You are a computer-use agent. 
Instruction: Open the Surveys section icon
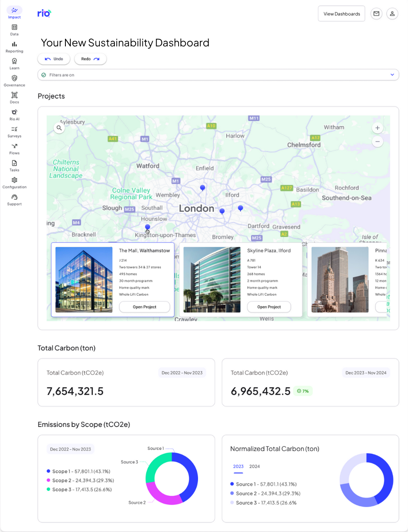(14, 129)
